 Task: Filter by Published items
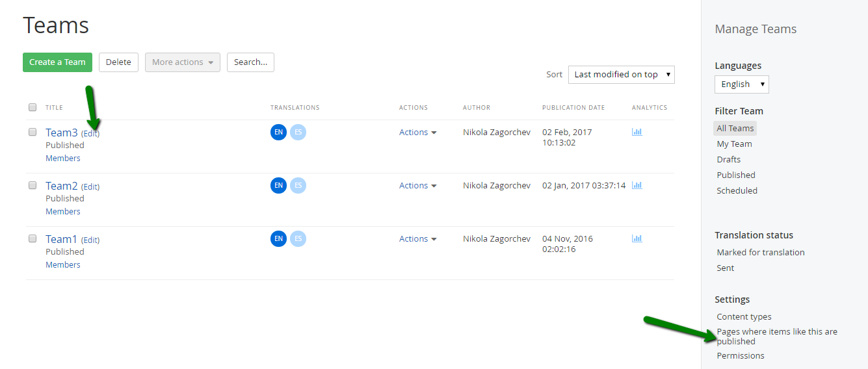(x=736, y=175)
